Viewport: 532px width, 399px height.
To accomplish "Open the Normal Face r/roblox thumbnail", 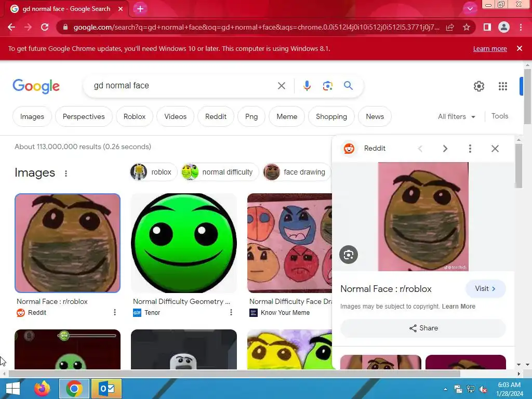I will [x=68, y=243].
